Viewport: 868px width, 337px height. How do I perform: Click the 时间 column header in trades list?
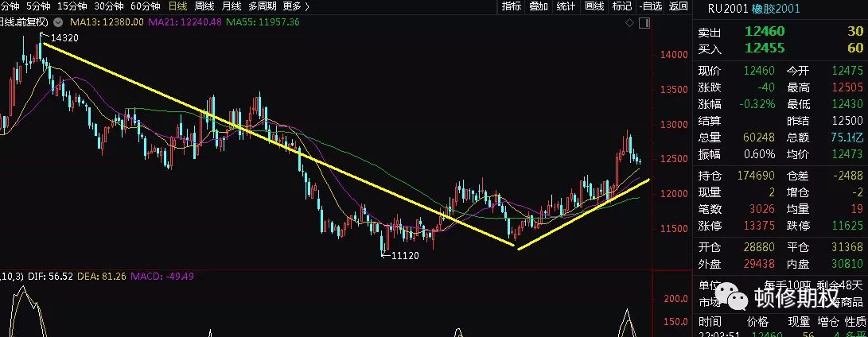(x=710, y=322)
